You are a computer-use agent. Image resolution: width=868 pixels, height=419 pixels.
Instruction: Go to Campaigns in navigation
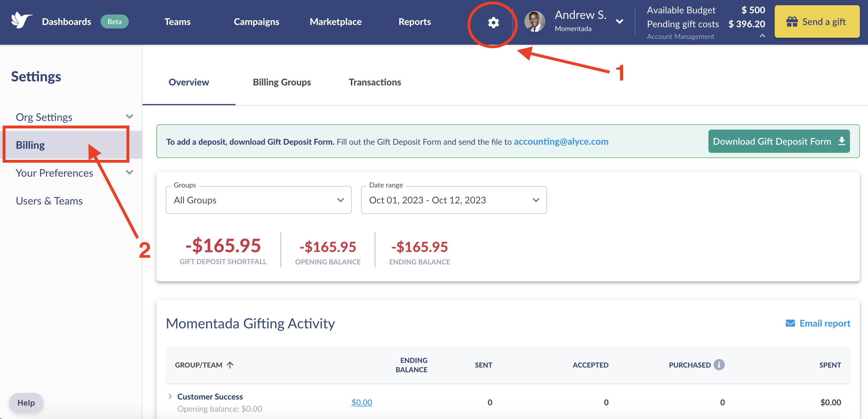(256, 22)
